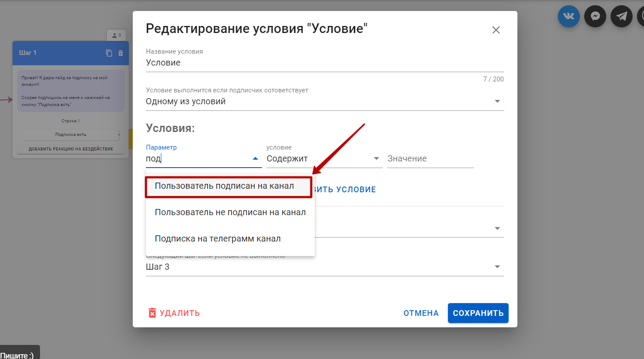This screenshot has width=644, height=359.
Task: Collapse the Параметр dropdown arrow
Action: pyautogui.click(x=255, y=159)
